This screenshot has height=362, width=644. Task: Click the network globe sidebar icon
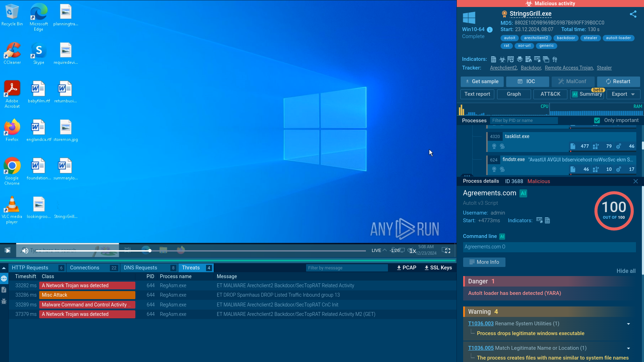coord(4,278)
